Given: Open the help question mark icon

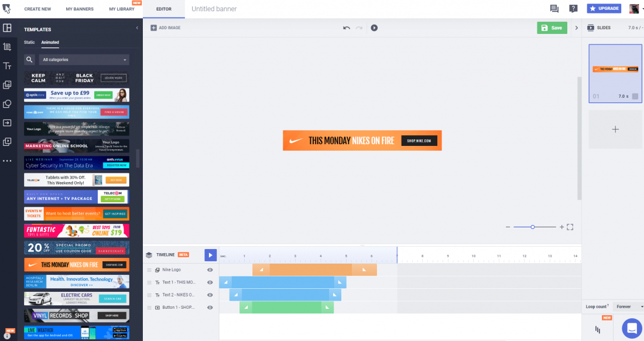Looking at the screenshot, I should tap(573, 9).
